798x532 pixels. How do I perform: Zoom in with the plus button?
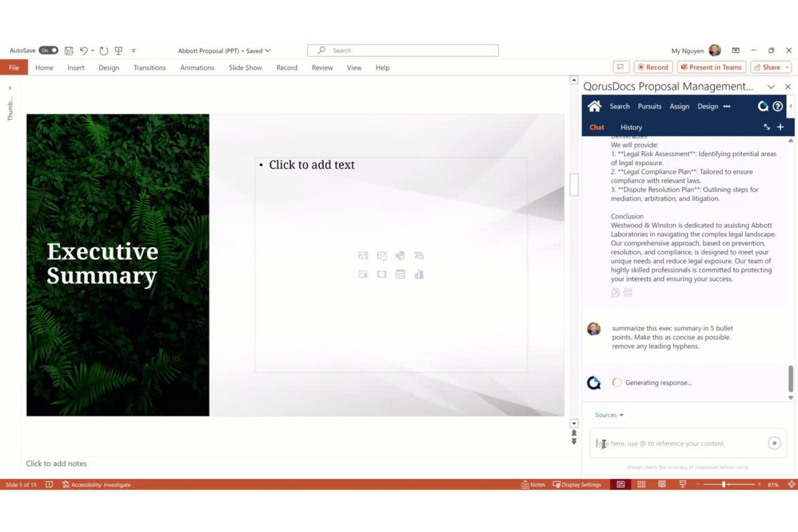(x=759, y=485)
